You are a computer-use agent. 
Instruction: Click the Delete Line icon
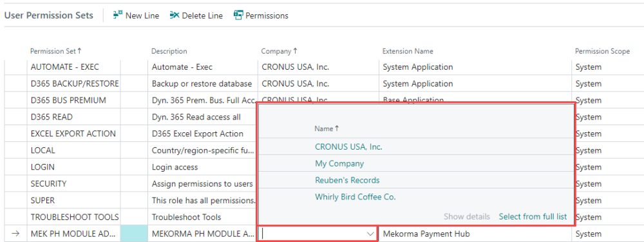coord(175,15)
